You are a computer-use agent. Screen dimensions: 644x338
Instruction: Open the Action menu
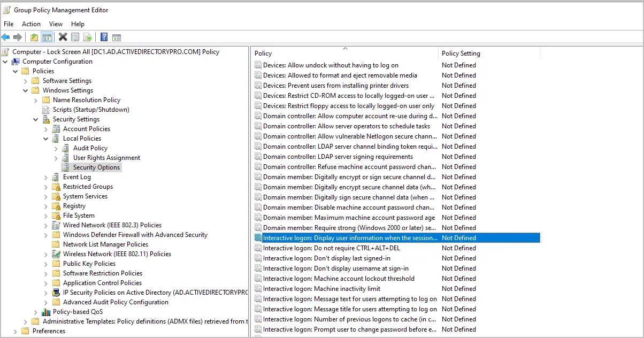(x=31, y=24)
